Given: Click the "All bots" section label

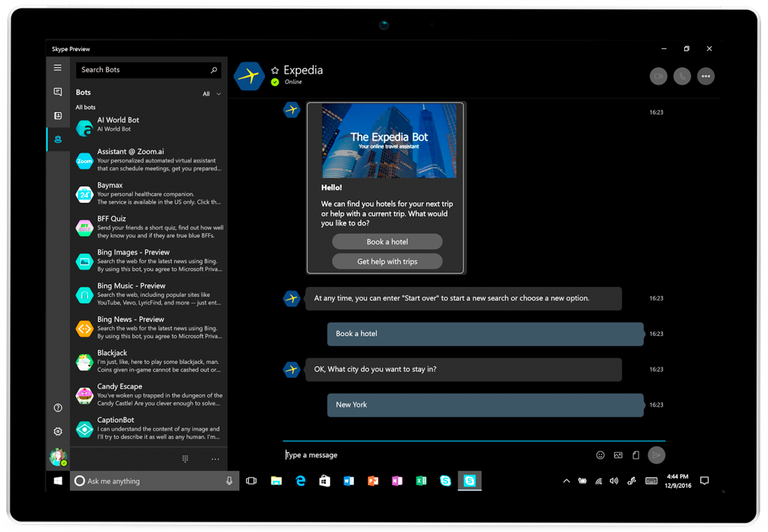Looking at the screenshot, I should point(86,108).
